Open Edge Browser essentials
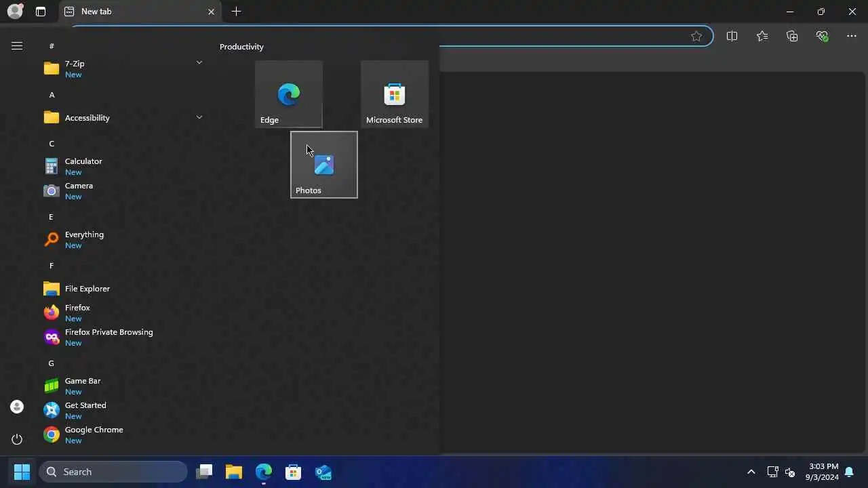The width and height of the screenshot is (868, 488). tap(823, 37)
